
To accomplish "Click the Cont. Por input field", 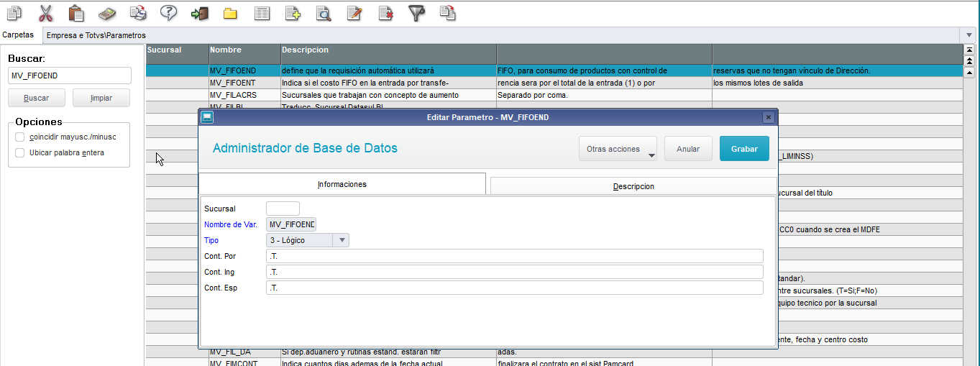I will click(514, 256).
